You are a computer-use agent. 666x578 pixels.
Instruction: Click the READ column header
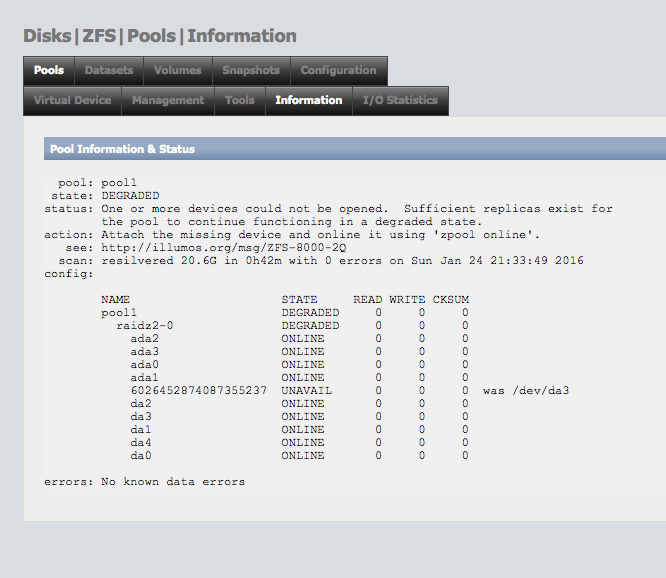tap(368, 299)
